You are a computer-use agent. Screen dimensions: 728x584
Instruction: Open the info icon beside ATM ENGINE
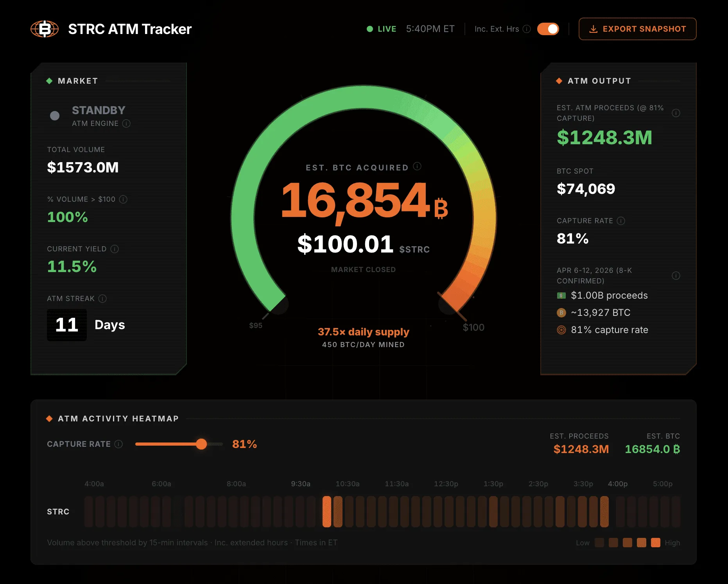(126, 124)
